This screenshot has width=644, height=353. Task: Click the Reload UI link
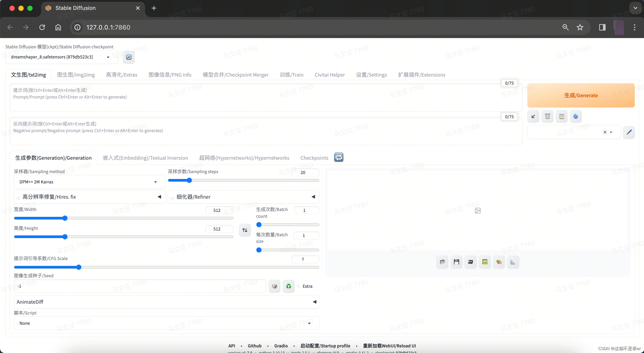[389, 346]
